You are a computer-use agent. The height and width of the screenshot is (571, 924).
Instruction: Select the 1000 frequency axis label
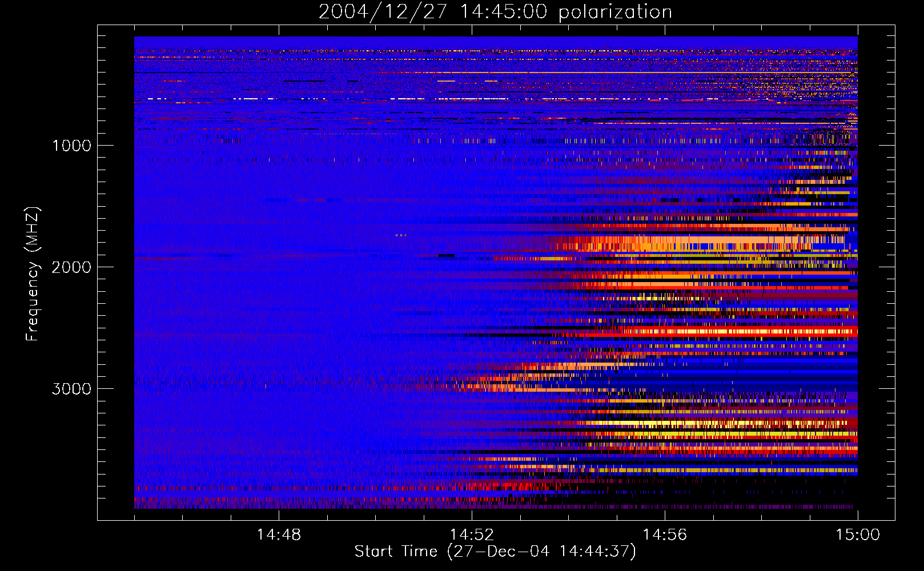click(71, 146)
